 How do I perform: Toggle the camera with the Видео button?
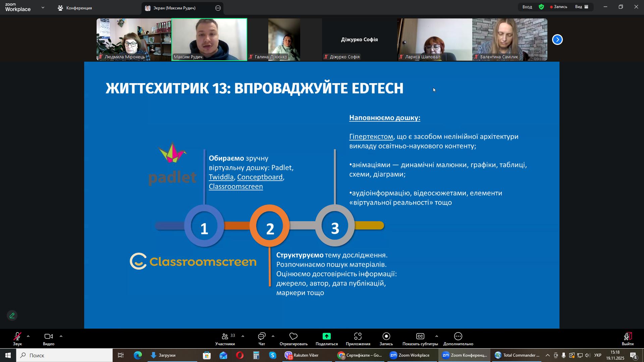click(49, 337)
